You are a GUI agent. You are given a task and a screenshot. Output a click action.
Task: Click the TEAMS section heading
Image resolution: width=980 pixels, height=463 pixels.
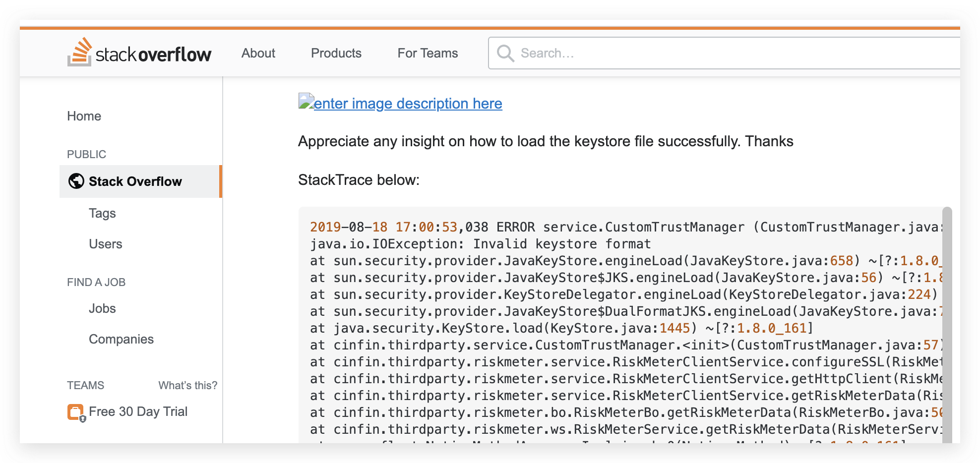86,385
